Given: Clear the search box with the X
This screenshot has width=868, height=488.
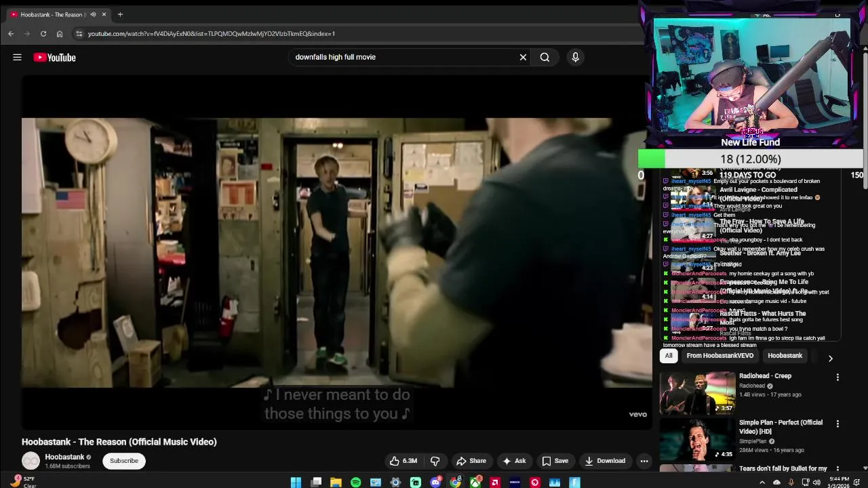Looking at the screenshot, I should 523,58.
